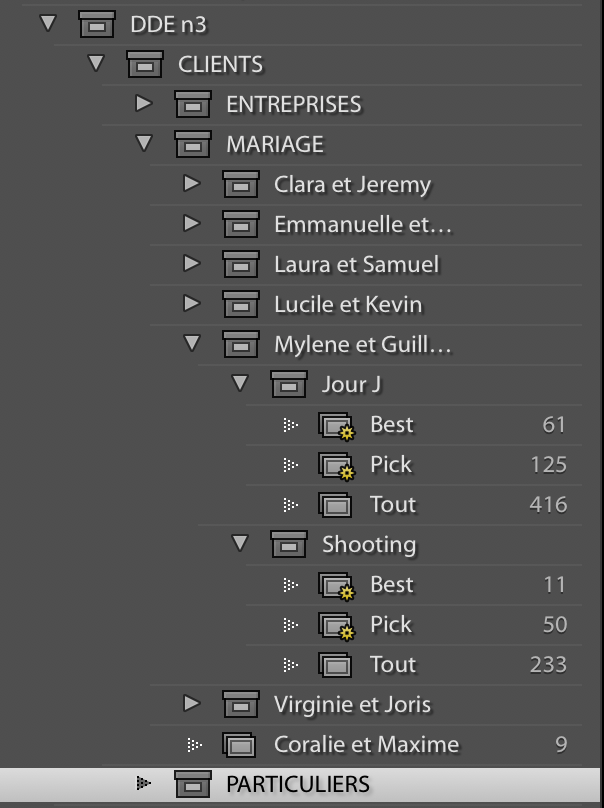Viewport: 604px width, 808px height.
Task: Expand the Emmanuelle et… set
Action: 192,223
